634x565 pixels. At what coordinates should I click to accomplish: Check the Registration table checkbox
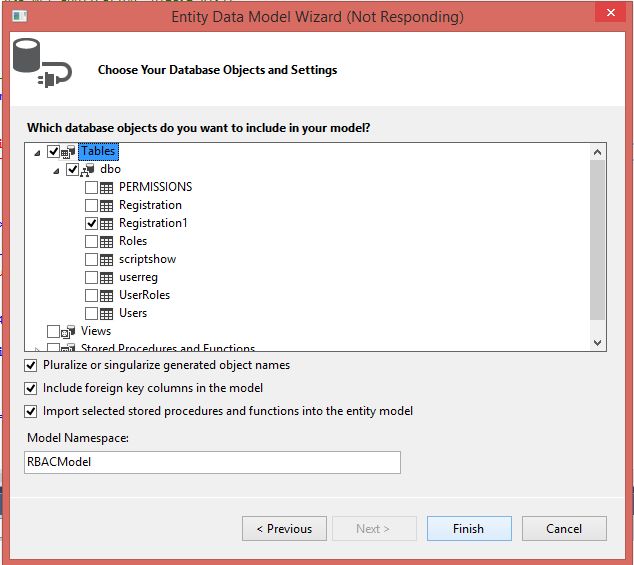click(91, 205)
